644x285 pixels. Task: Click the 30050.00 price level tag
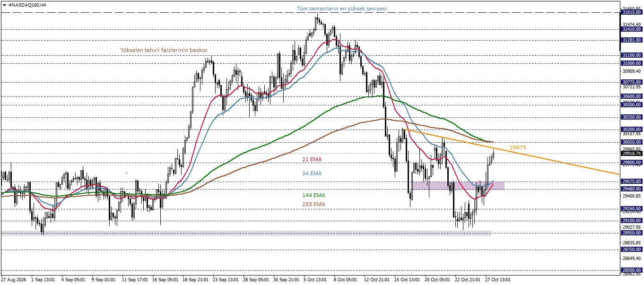pyautogui.click(x=631, y=142)
